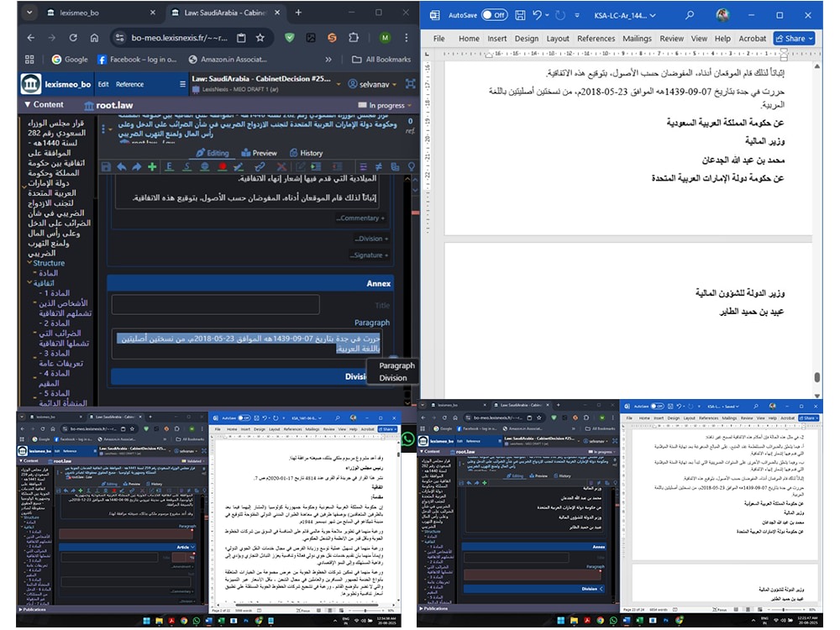
Task: Go to Chrome home page icon
Action: (94, 38)
